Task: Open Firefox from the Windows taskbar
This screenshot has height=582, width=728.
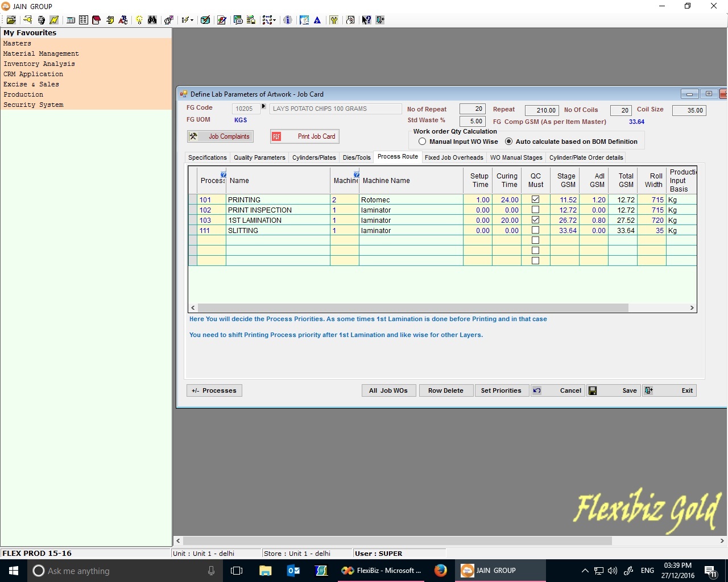Action: (440, 571)
